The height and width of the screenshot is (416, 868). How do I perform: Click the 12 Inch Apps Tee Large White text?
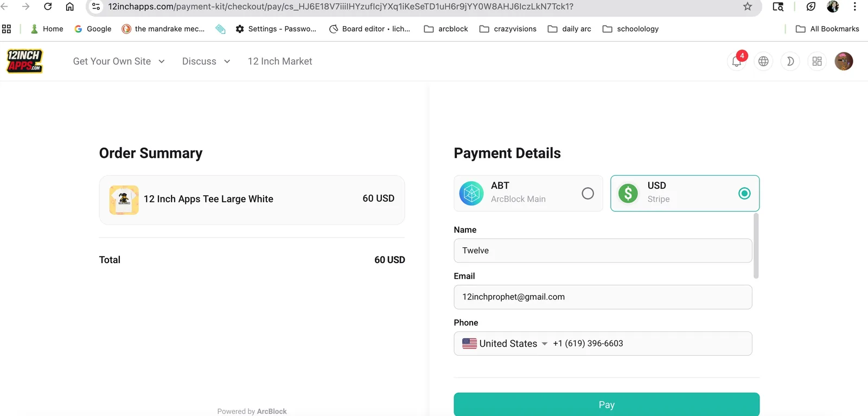208,199
